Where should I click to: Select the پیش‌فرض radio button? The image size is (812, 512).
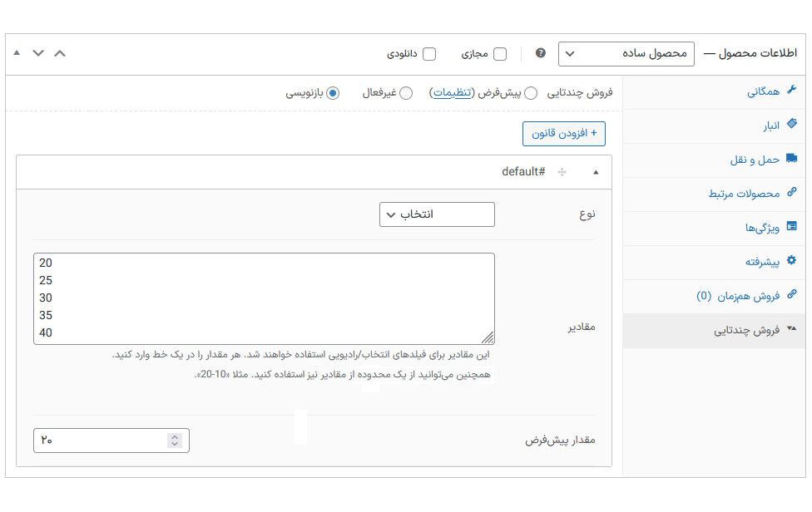point(530,93)
